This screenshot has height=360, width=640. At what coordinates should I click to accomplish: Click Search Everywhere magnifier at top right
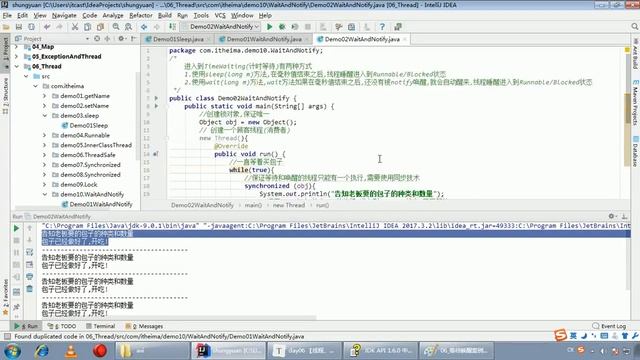click(x=634, y=27)
